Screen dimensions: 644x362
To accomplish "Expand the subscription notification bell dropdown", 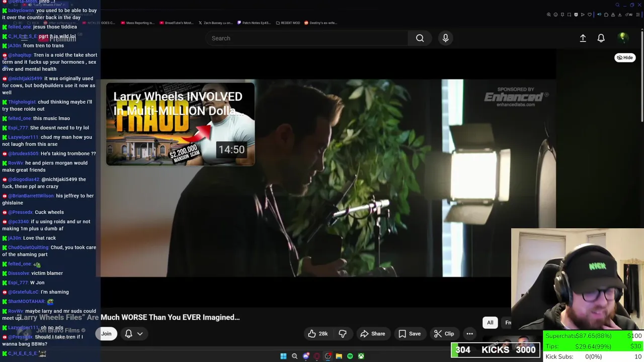I will coord(133,334).
